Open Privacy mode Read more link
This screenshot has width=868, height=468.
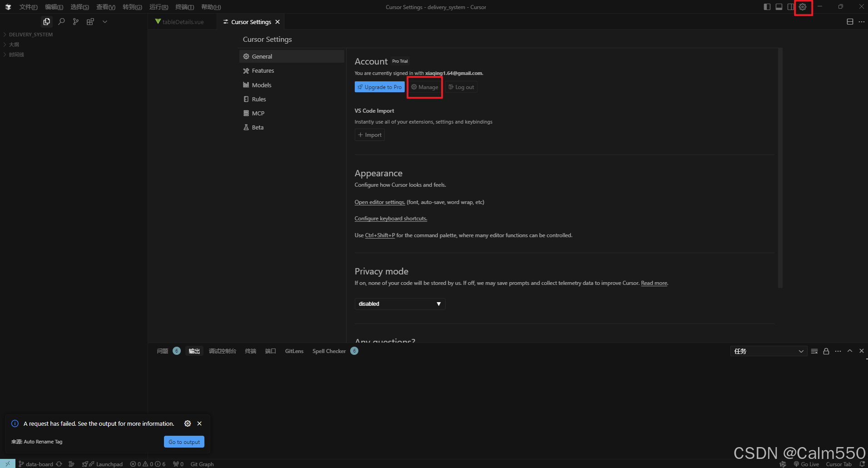(x=654, y=283)
